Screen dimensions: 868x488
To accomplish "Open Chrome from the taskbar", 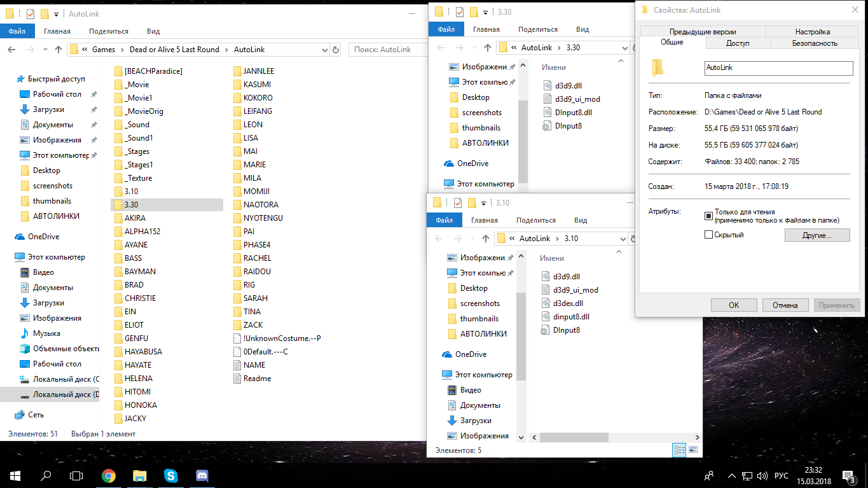I will click(109, 475).
